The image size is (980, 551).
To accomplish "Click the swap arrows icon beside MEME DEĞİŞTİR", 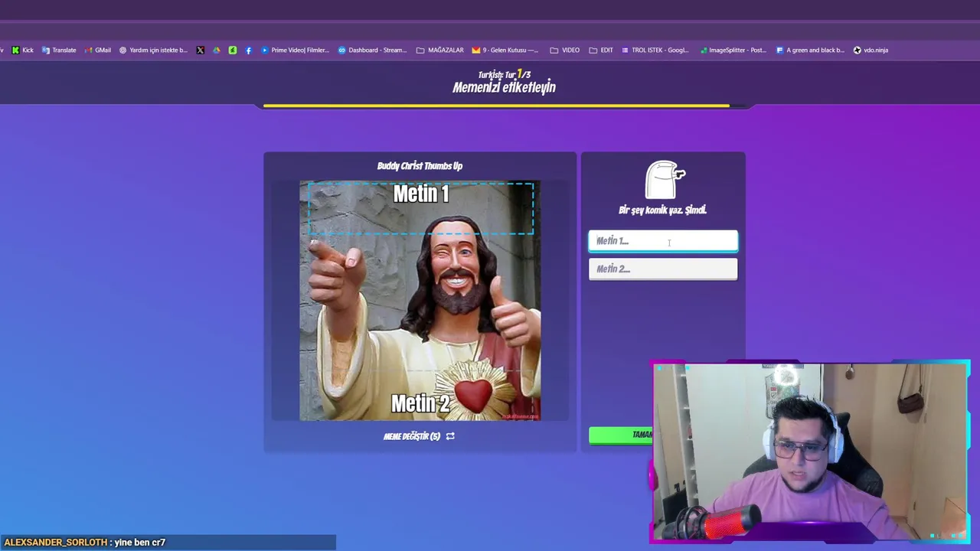I will [450, 436].
